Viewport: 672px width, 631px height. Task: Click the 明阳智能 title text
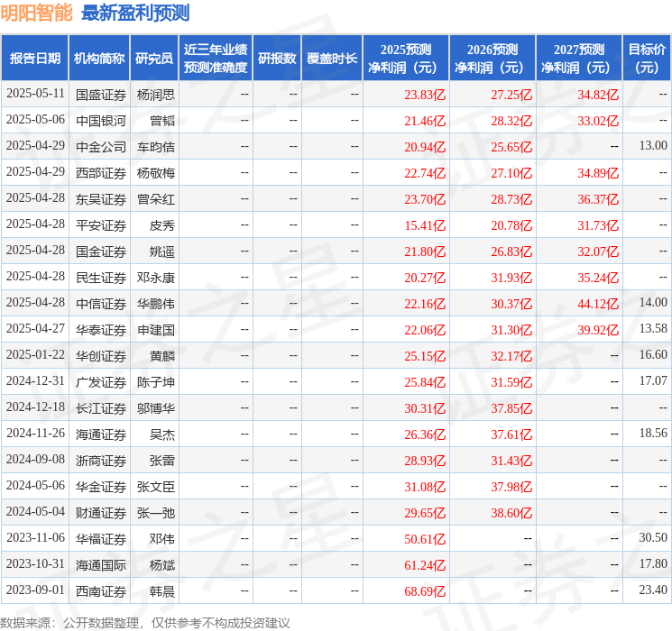tap(37, 13)
